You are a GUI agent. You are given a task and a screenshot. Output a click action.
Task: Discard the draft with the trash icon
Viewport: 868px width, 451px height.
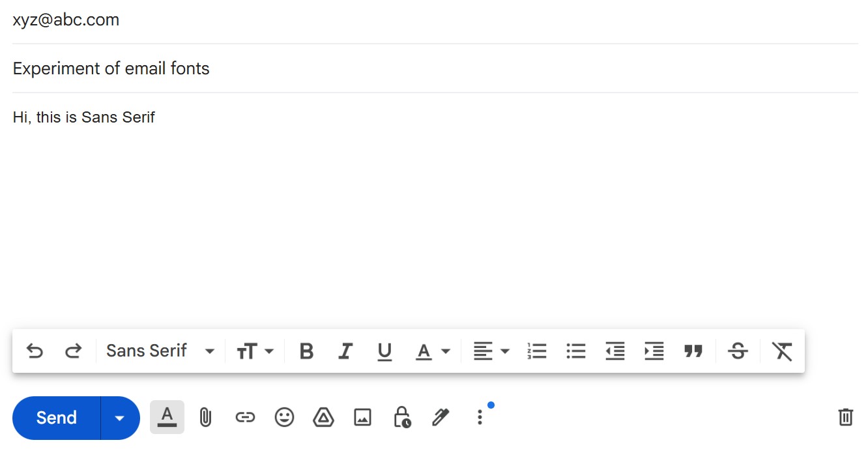pyautogui.click(x=845, y=417)
